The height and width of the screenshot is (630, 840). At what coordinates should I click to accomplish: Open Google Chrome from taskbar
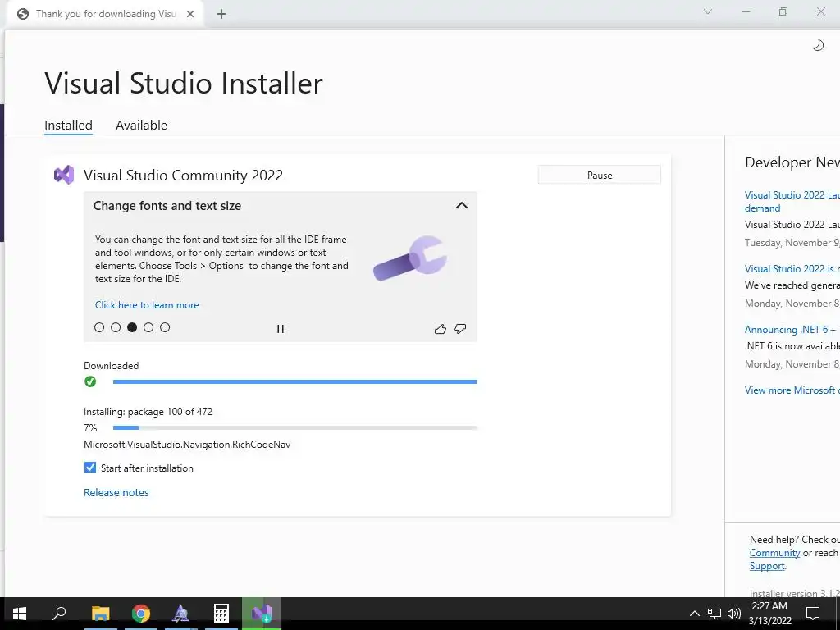click(141, 614)
